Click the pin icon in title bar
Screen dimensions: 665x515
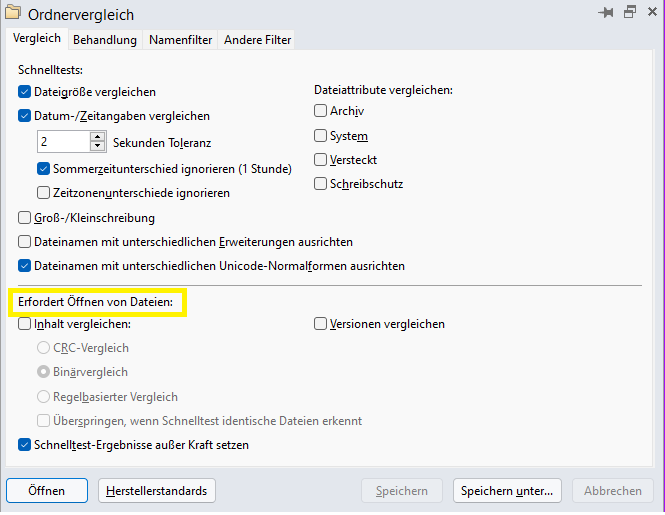coord(606,13)
